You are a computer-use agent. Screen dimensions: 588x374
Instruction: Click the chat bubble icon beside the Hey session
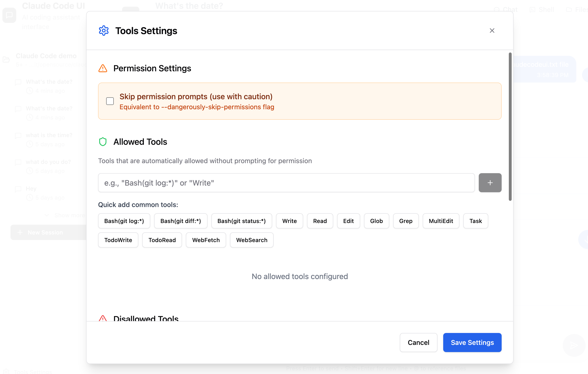tap(18, 189)
